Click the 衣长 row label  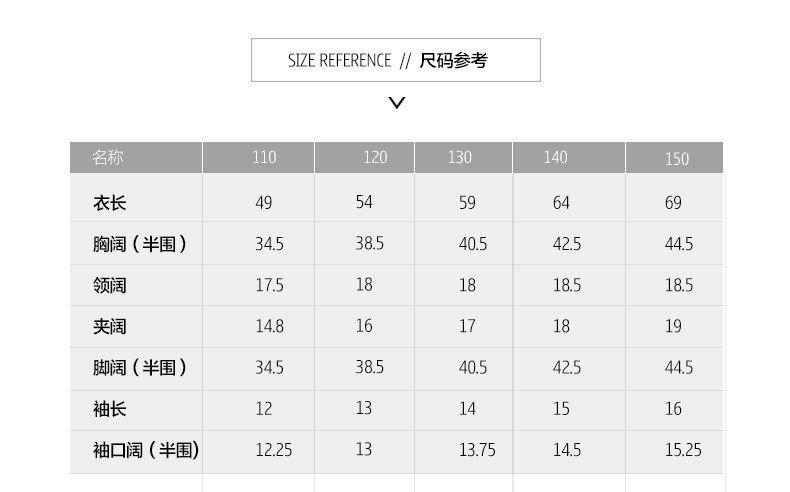[110, 203]
